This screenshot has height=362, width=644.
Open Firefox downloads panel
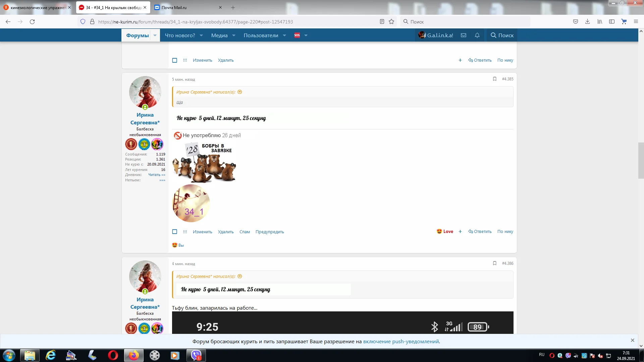587,22
